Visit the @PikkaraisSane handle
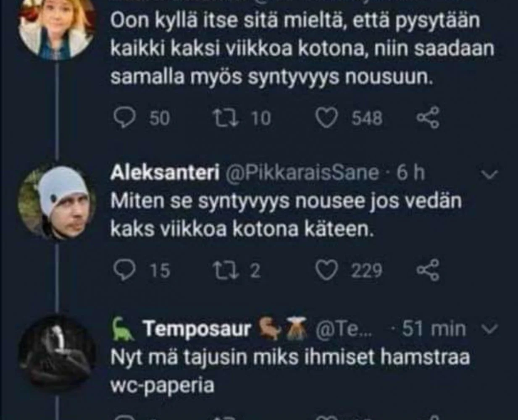Viewport: 518px width, 420px height. (302, 173)
